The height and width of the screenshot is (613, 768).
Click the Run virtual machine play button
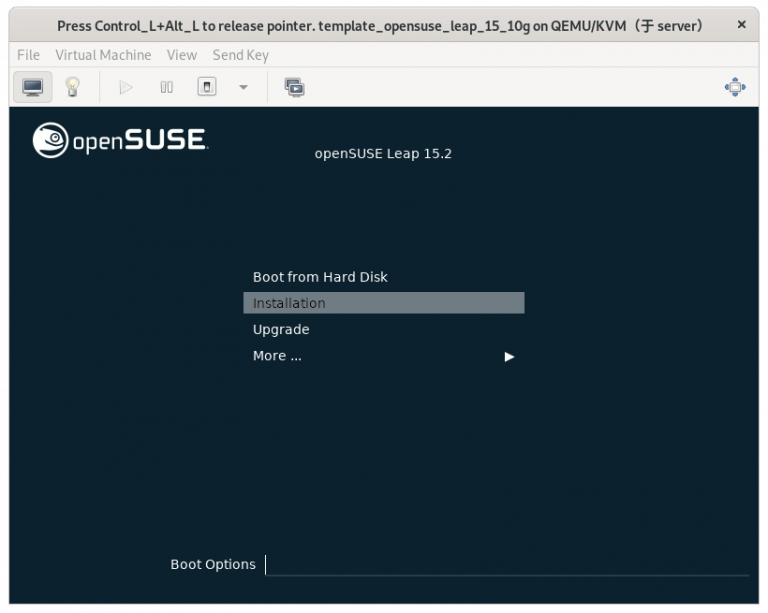125,88
